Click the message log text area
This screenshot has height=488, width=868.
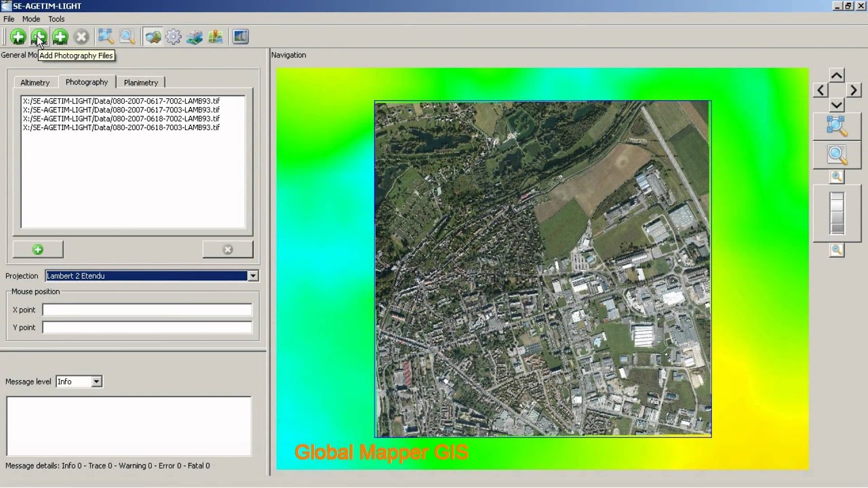[x=129, y=426]
